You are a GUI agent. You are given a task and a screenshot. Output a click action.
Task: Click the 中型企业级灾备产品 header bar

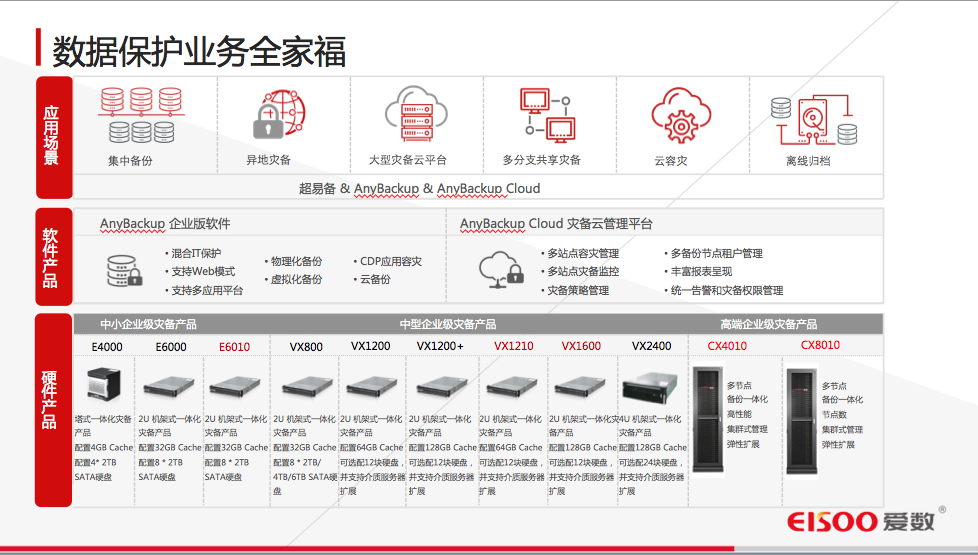(447, 325)
